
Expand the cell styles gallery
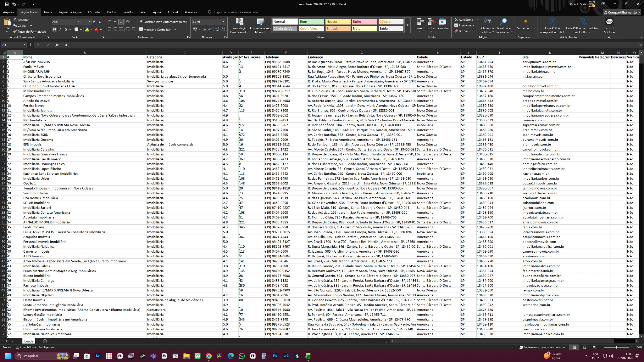pyautogui.click(x=407, y=25)
